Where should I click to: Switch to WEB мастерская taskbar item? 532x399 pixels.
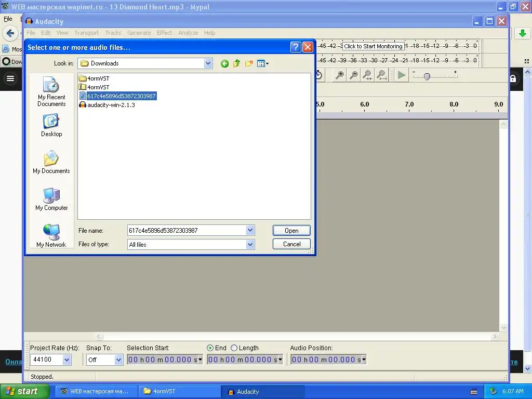coord(96,391)
